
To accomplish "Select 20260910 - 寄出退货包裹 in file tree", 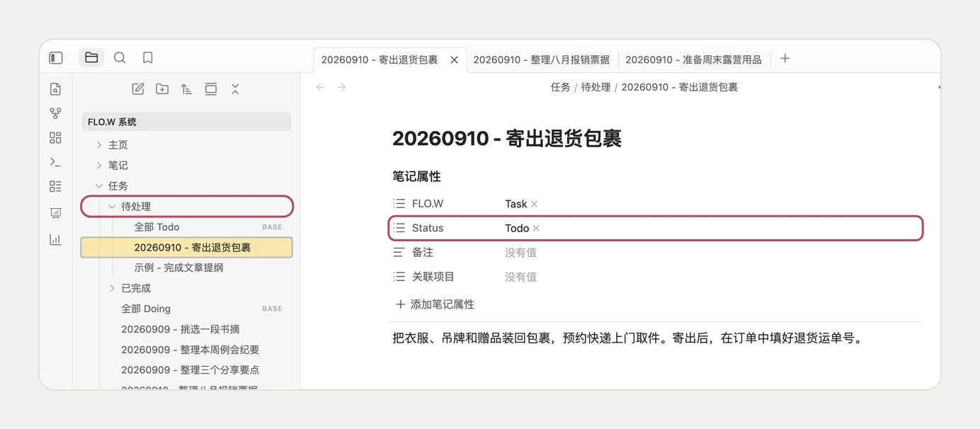I will pos(187,248).
